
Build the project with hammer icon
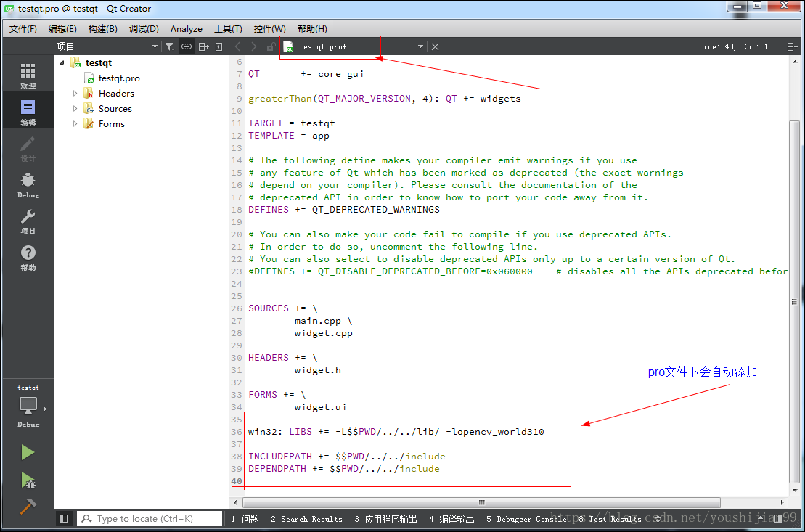[x=28, y=507]
